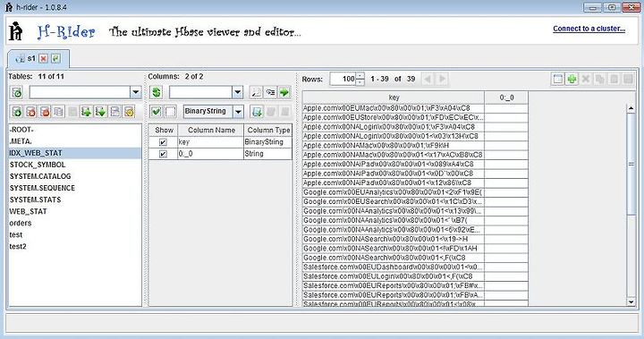Click the String type cell for 0:_0
The width and height of the screenshot is (644, 339).
tap(268, 154)
